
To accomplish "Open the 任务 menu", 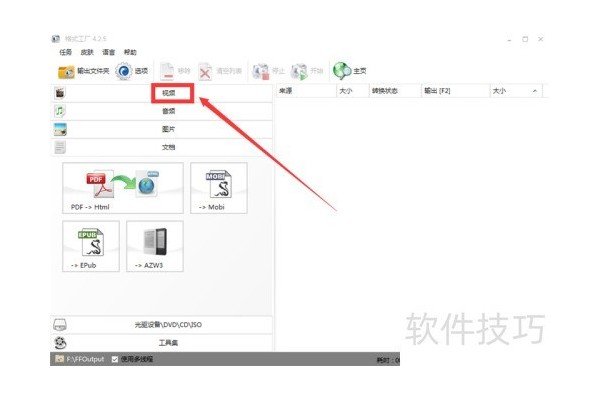I will (x=65, y=52).
